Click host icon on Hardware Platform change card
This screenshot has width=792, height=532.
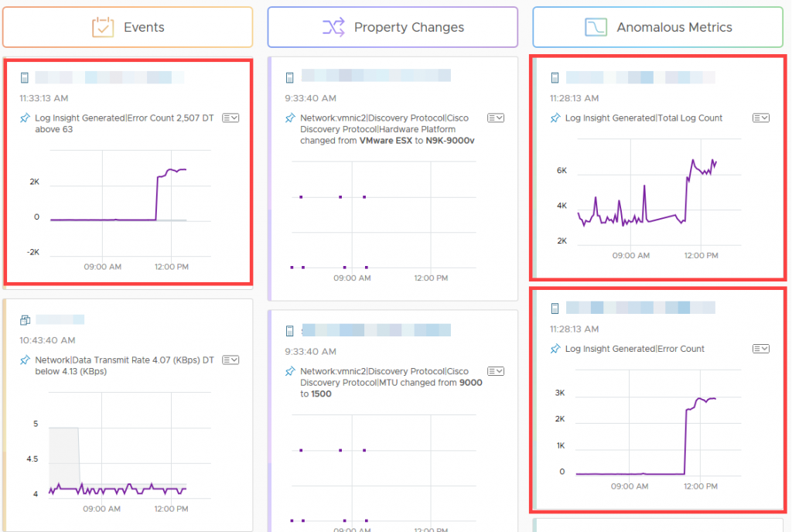click(x=290, y=77)
